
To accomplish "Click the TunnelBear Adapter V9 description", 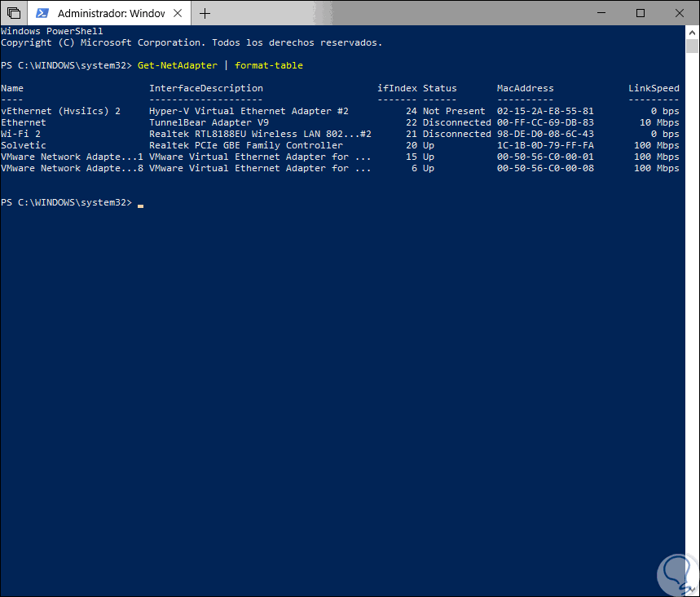I will click(x=209, y=122).
